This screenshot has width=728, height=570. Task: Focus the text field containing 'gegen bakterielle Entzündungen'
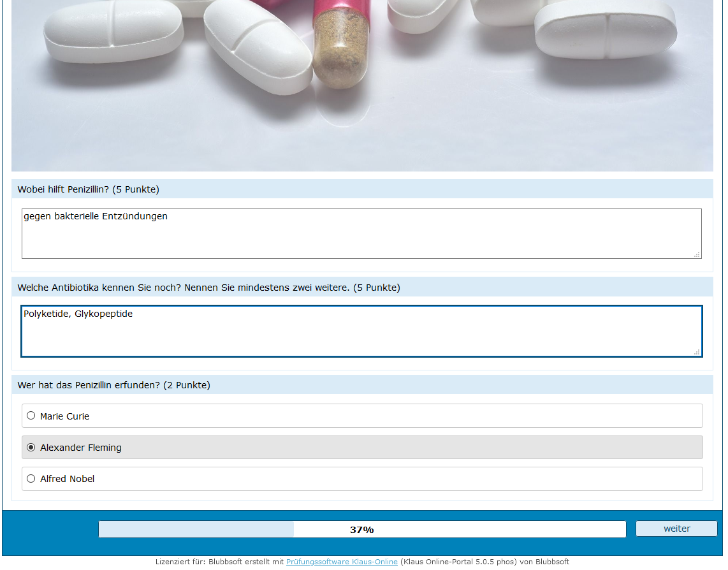361,234
